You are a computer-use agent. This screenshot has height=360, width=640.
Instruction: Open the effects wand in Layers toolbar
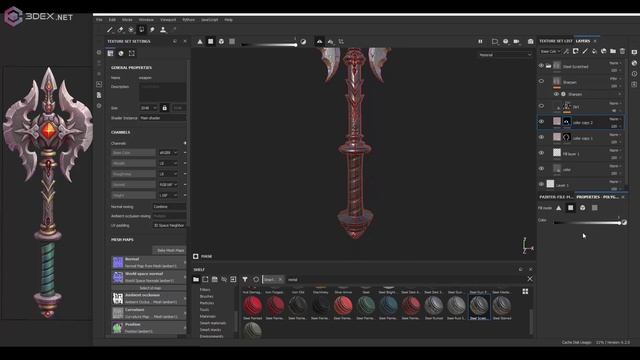[x=566, y=51]
